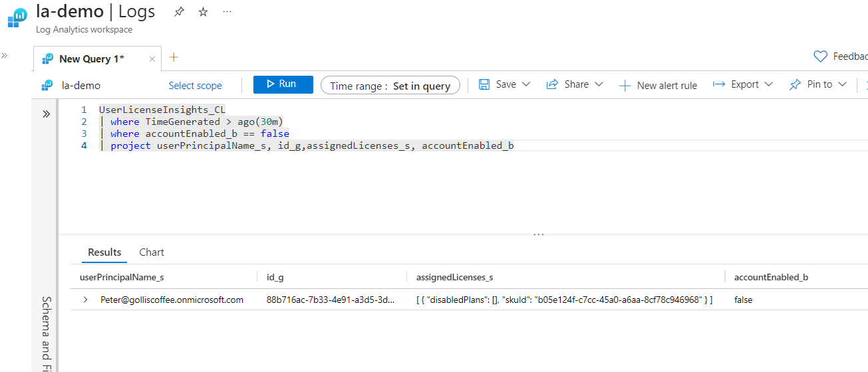Expand the Save dropdown arrow
Image resolution: width=868 pixels, height=372 pixels.
[x=526, y=84]
